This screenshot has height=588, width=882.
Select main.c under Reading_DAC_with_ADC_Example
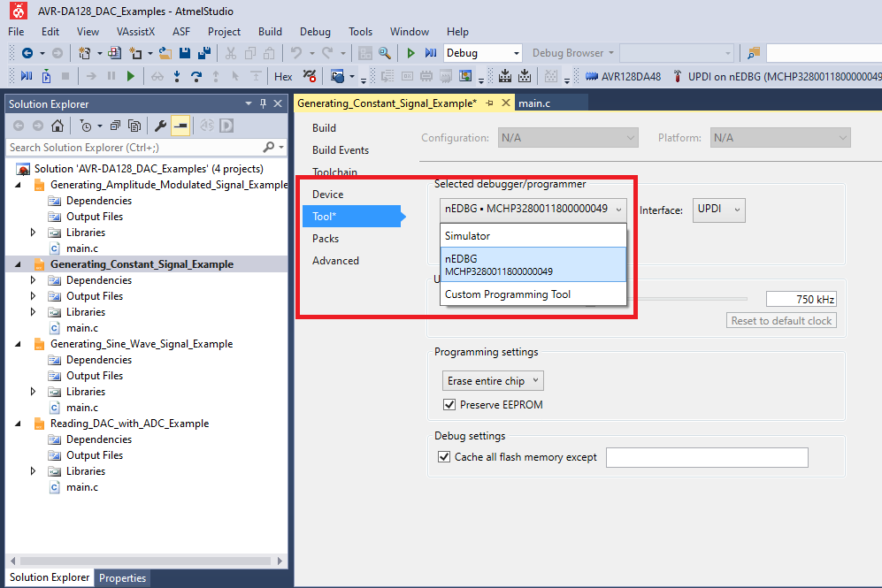[x=82, y=487]
